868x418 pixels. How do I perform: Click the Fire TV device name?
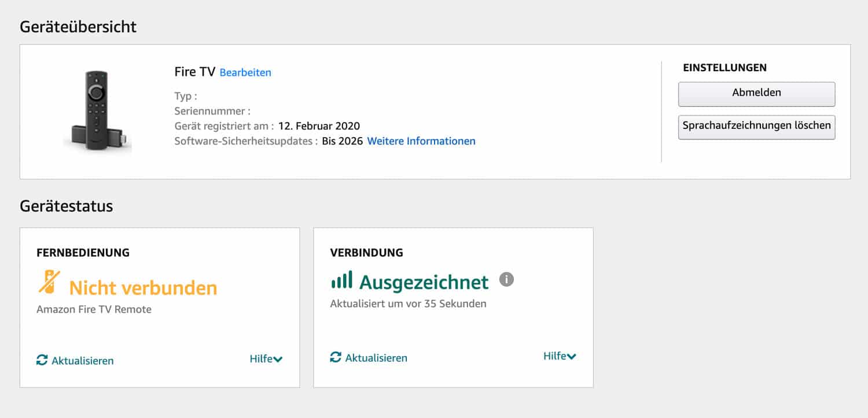coord(194,72)
